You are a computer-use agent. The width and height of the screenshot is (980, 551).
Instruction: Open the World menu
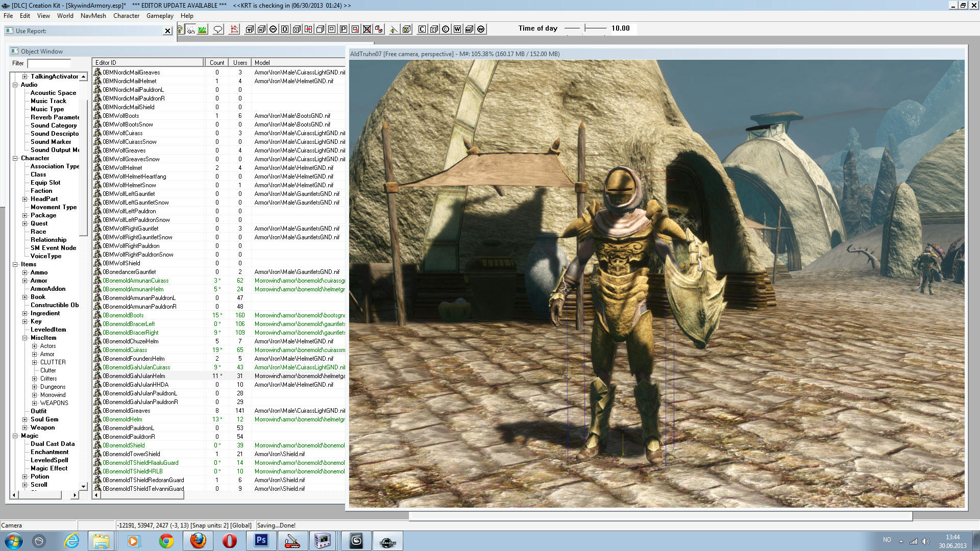65,16
